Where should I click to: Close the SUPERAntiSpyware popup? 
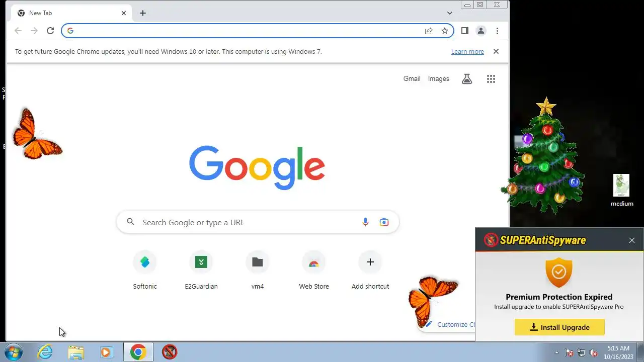coord(632,240)
